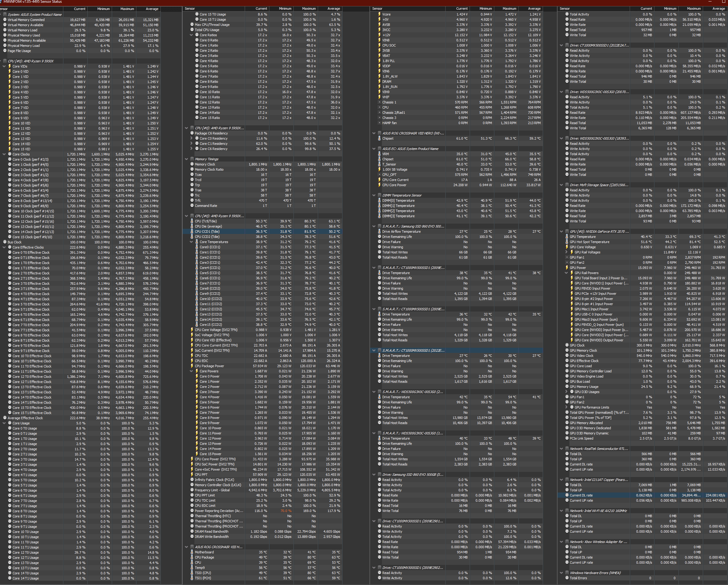Collapse the Core Temperatures group
Screen dimensions: 728x585
pyautogui.click(x=191, y=242)
